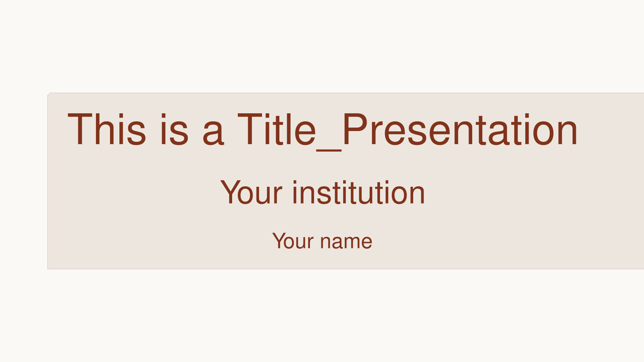This screenshot has height=362, width=644.
Task: Click empty slide background above the title box
Action: tap(322, 47)
